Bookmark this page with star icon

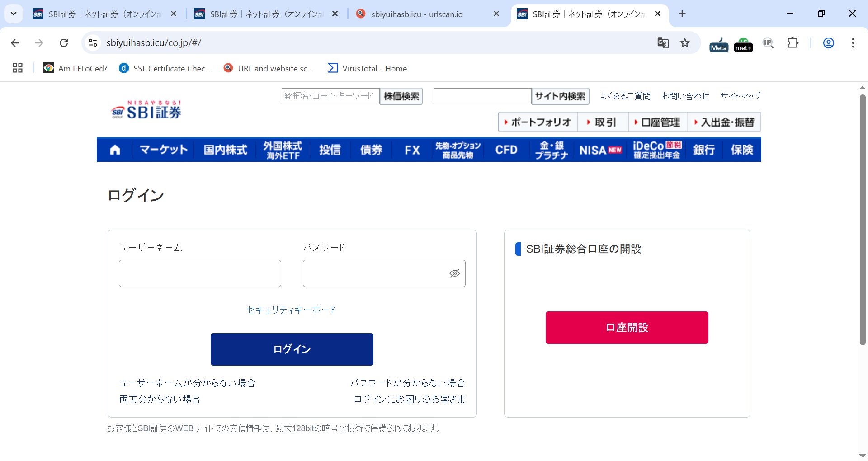[685, 43]
